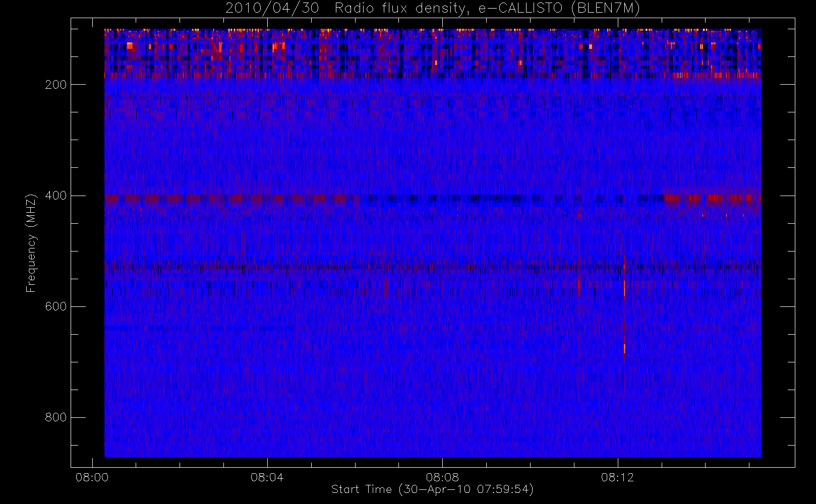Click the "Start Time (30-Apr-10 07:59:54)" axis label
Screen dimensions: 816x504
coord(432,489)
